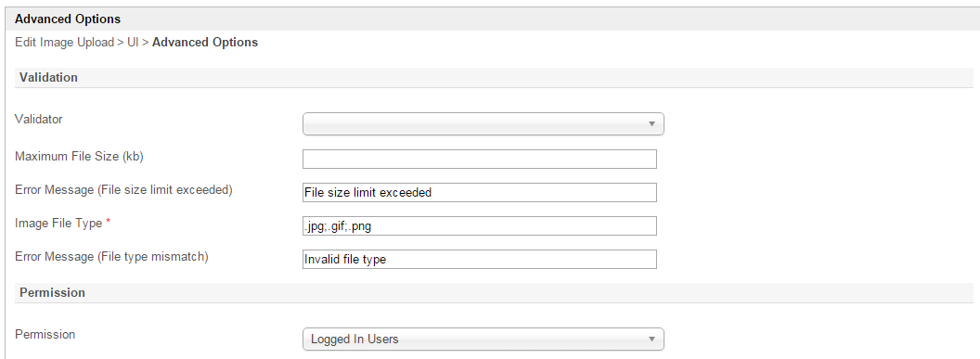Click the Image File Type label
This screenshot has height=359, width=980.
pyautogui.click(x=58, y=224)
